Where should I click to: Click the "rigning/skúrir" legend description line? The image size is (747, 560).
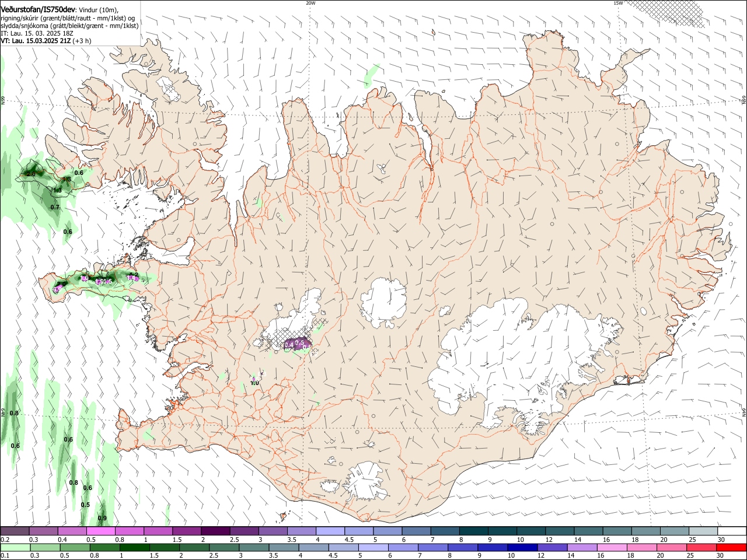(68, 18)
